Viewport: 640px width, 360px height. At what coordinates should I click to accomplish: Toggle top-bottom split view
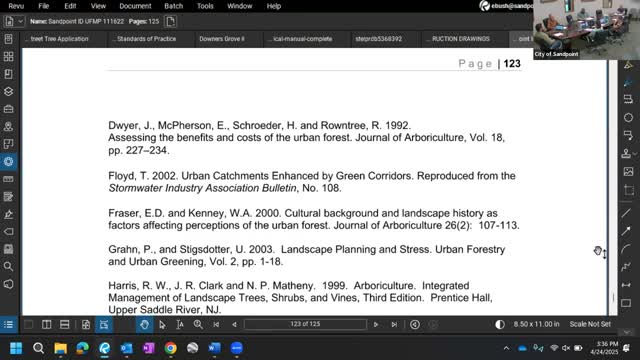(x=64, y=324)
